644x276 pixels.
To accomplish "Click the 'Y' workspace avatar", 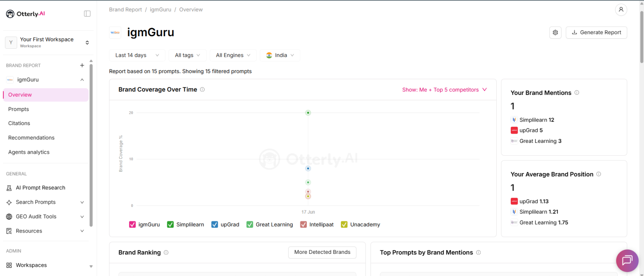I will [11, 42].
